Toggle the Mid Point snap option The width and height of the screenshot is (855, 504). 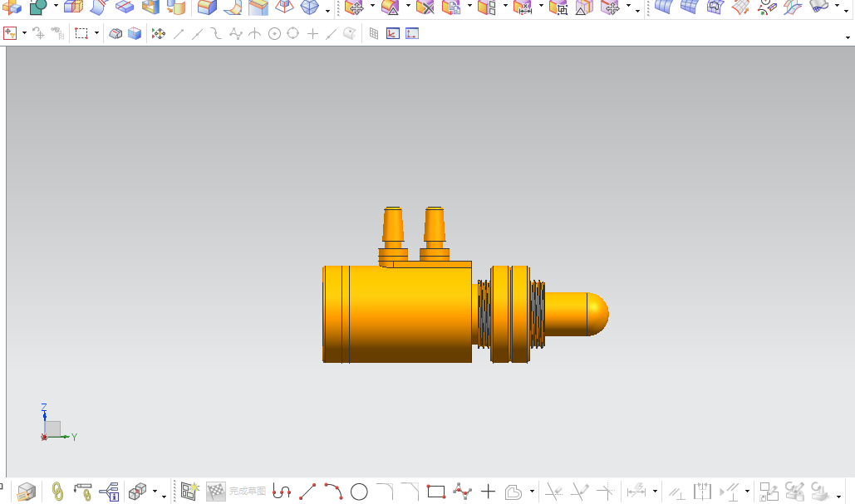coord(197,34)
